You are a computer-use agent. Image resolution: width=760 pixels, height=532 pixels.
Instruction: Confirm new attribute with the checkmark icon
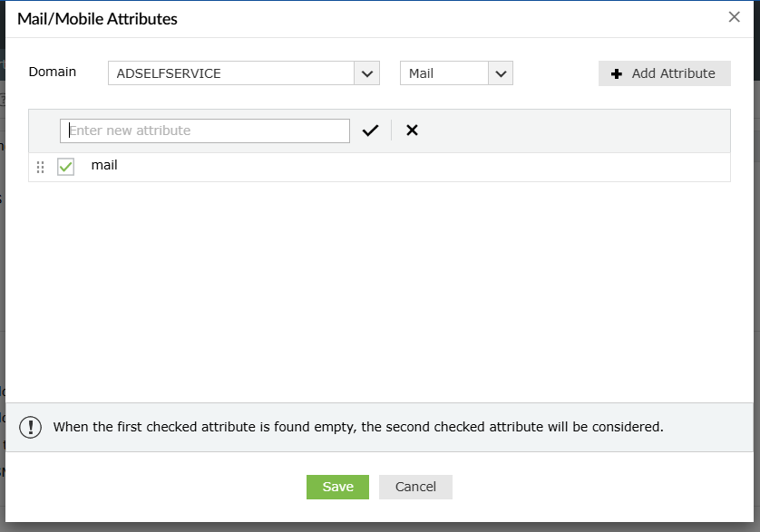click(370, 131)
